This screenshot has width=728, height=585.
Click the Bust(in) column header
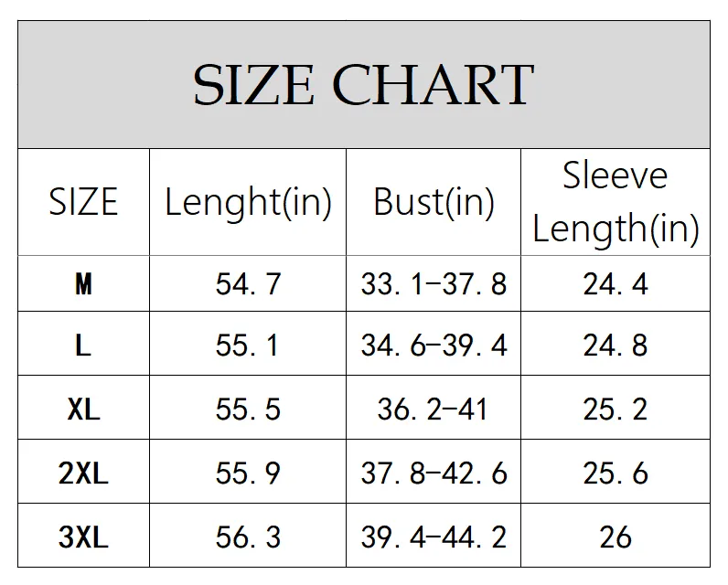[x=434, y=202]
